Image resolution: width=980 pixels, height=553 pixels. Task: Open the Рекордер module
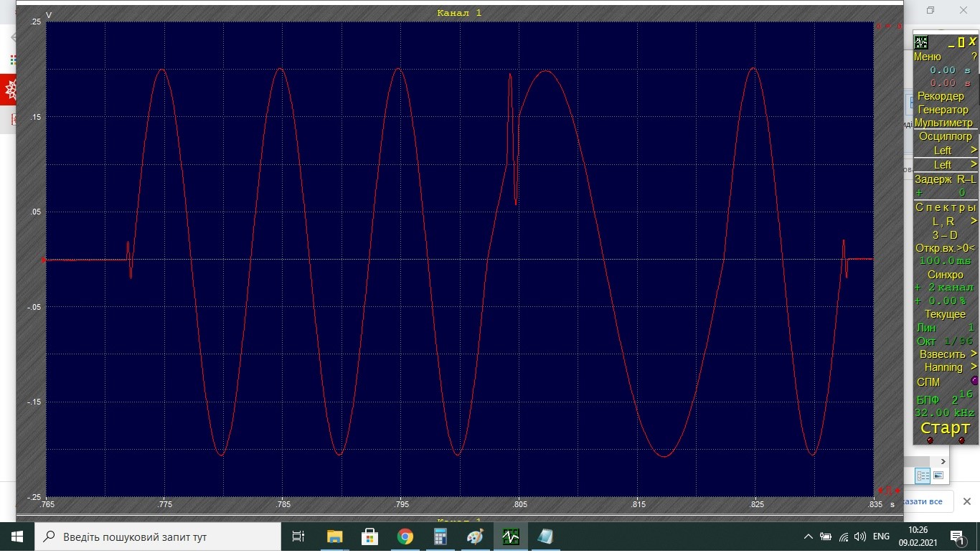pyautogui.click(x=941, y=96)
